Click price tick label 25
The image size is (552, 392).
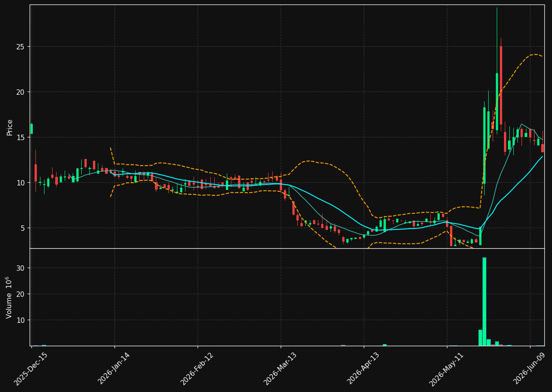coord(21,47)
